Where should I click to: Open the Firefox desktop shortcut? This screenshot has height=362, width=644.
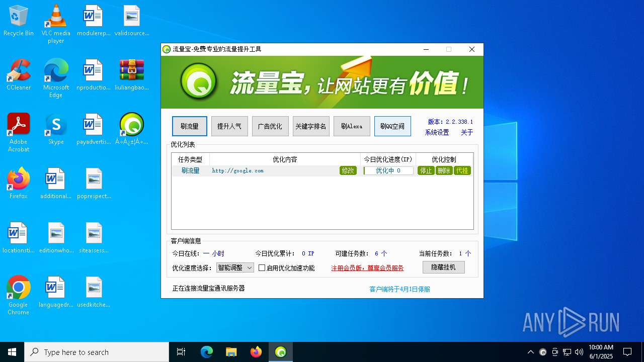19,184
